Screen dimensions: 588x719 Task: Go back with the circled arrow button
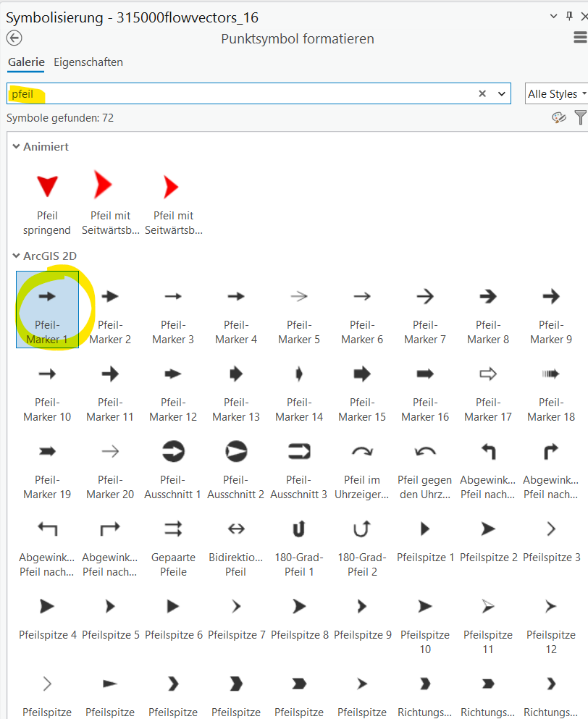[x=14, y=38]
